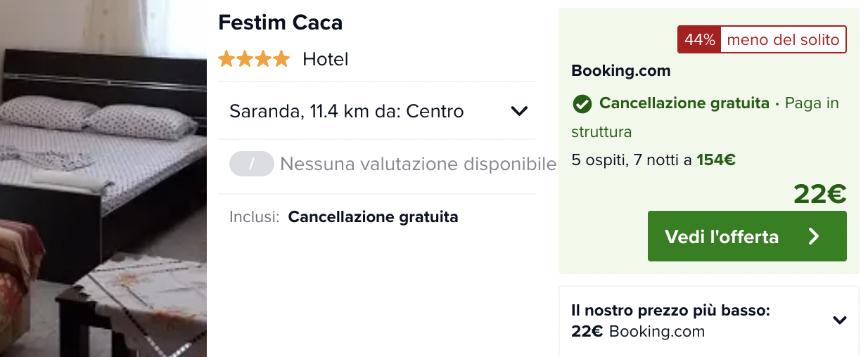
Task: Open the 22€ Booking.com lowest price row
Action: coord(709,320)
